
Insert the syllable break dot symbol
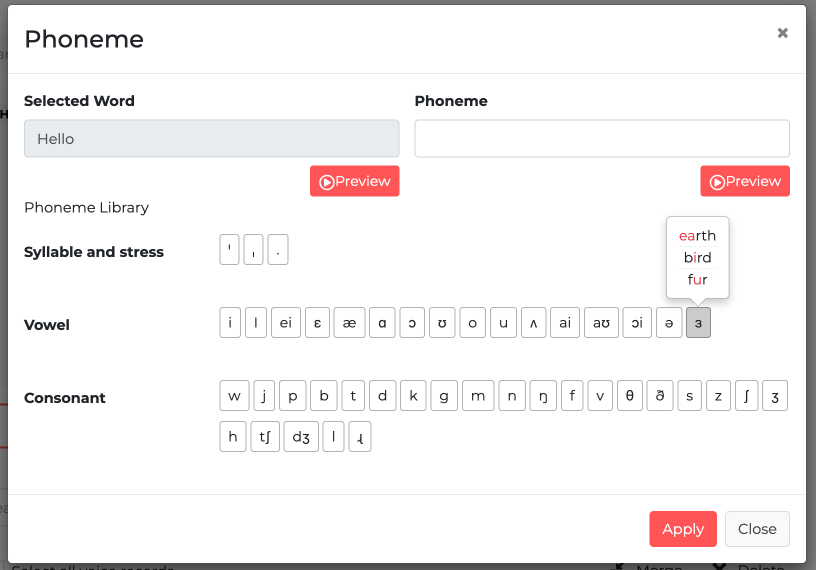coord(278,250)
